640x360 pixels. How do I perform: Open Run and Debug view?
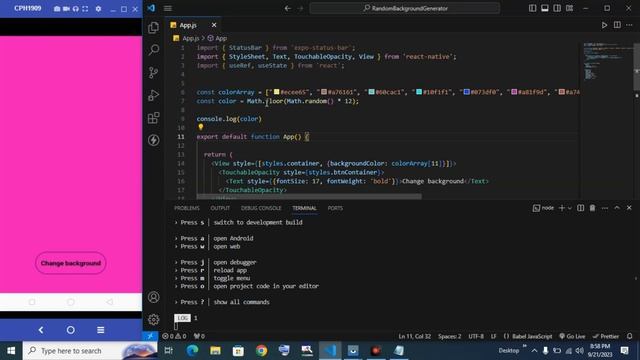[153, 95]
